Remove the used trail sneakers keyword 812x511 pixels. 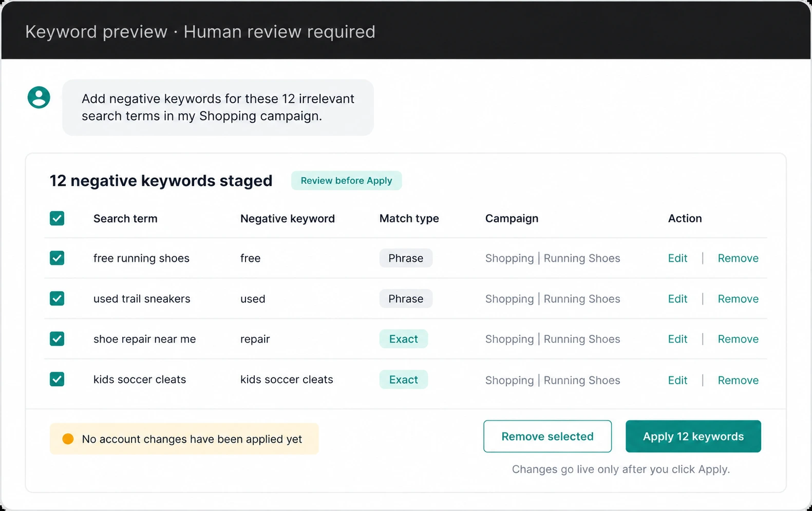pos(738,299)
